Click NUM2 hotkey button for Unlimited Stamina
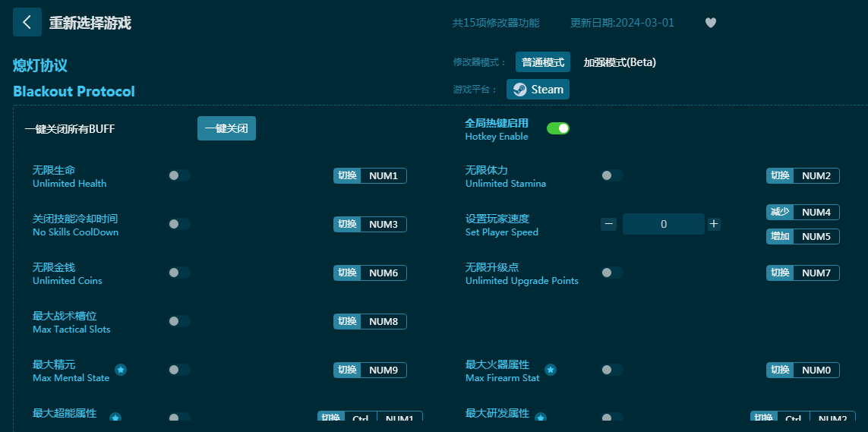This screenshot has height=432, width=868. point(803,176)
